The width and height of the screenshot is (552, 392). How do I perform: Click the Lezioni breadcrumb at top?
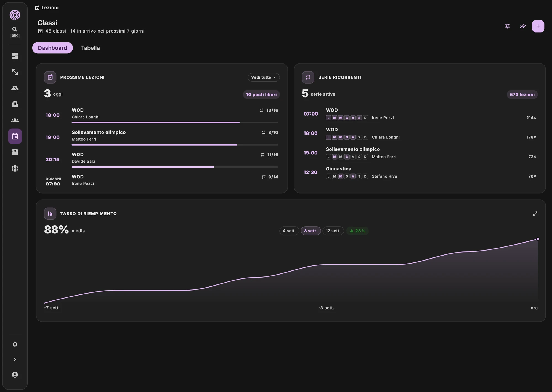47,7
